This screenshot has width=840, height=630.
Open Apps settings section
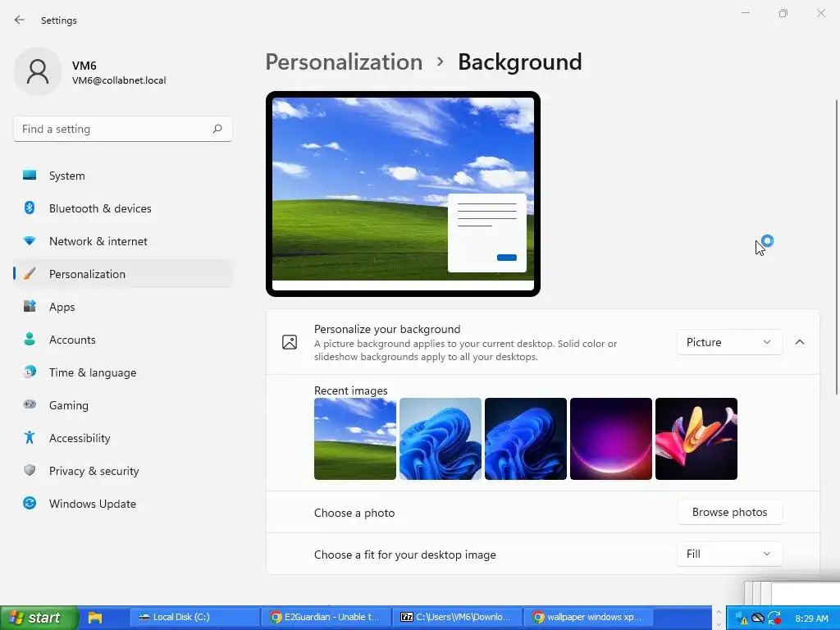(x=123, y=307)
